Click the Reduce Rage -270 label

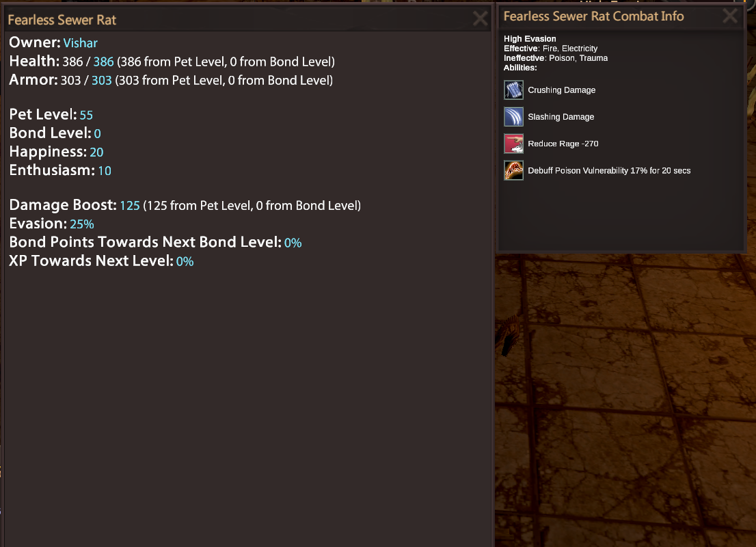click(x=563, y=144)
